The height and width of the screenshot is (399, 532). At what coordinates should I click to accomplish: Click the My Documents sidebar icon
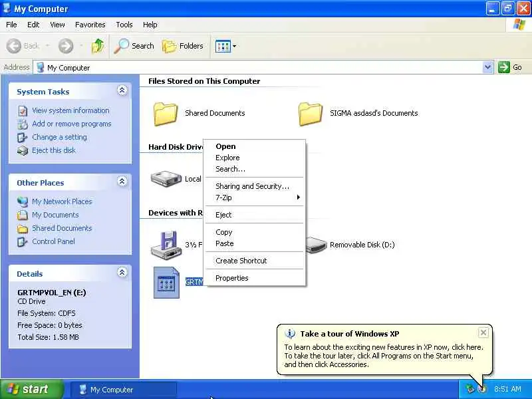(23, 215)
